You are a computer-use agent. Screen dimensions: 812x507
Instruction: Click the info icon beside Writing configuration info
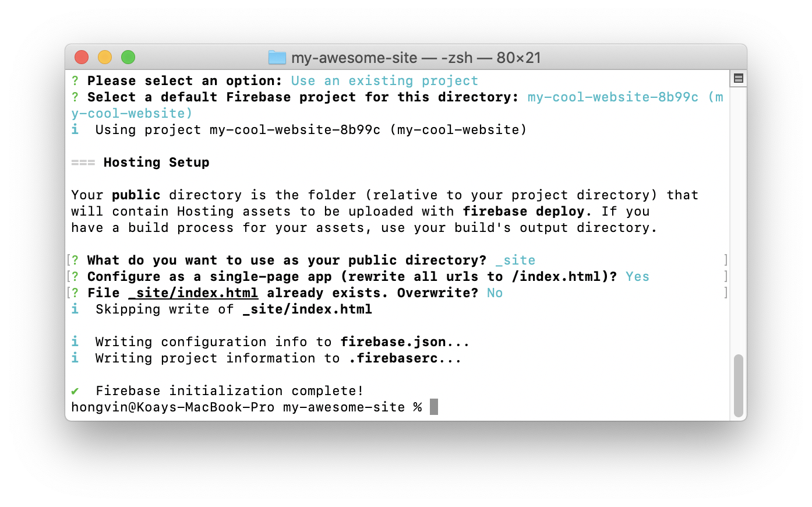(x=75, y=341)
